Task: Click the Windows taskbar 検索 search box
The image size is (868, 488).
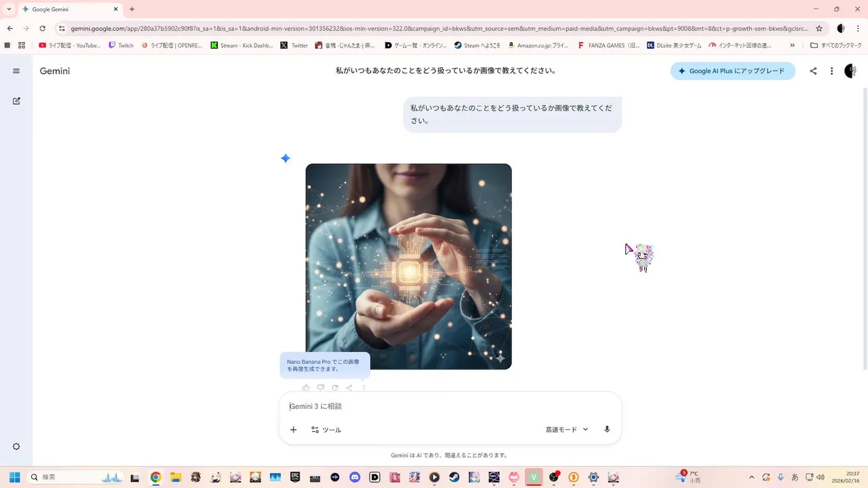Action: click(x=77, y=477)
